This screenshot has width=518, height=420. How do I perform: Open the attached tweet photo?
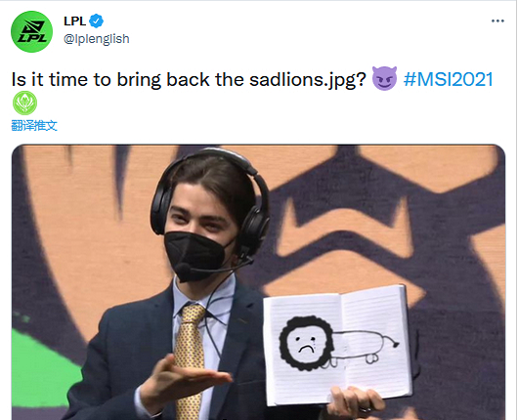point(258,282)
